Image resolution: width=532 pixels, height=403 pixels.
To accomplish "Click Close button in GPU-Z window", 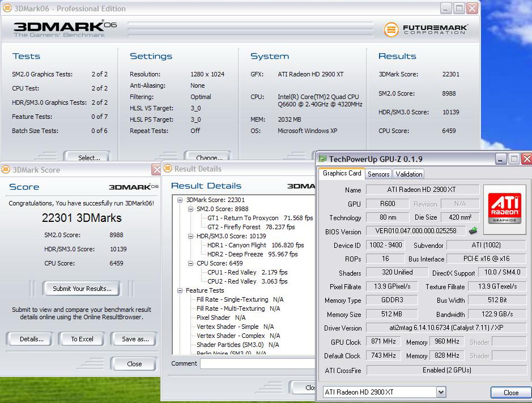I will 511,392.
